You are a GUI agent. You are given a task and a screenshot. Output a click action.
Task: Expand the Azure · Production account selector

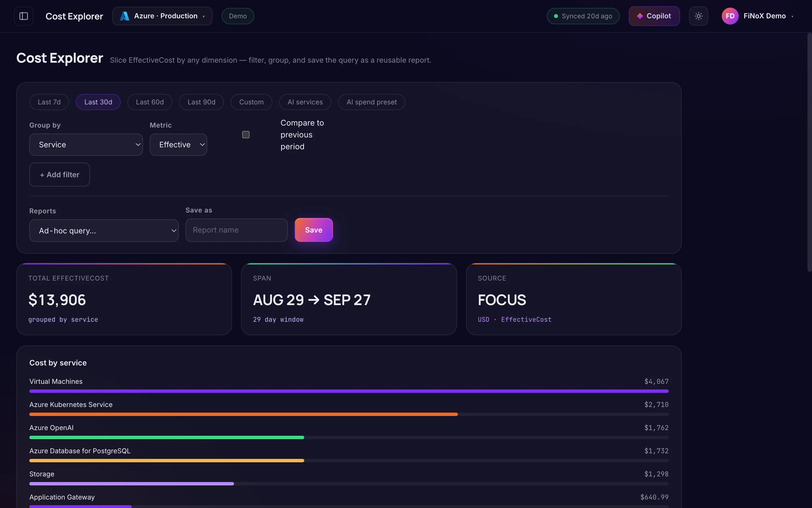[x=162, y=16]
